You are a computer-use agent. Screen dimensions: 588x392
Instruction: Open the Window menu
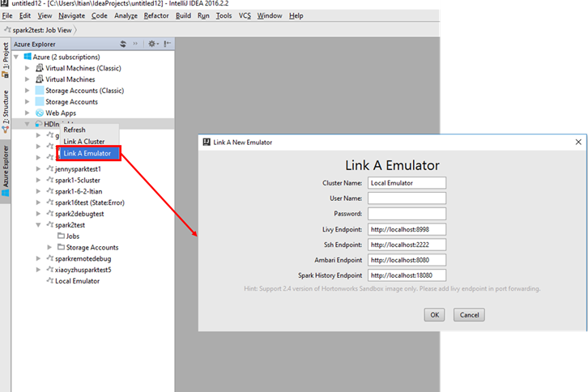click(x=269, y=15)
